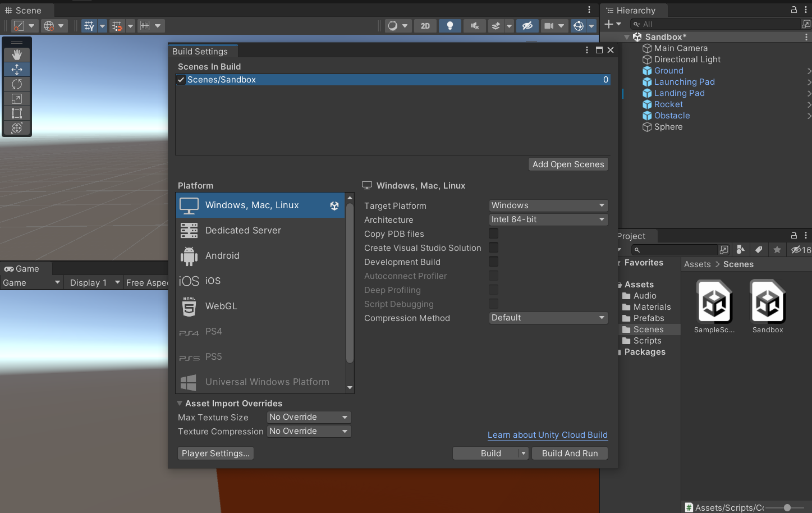Image resolution: width=812 pixels, height=513 pixels.
Task: Open Display 1 dropdown in Game view
Action: click(x=94, y=282)
